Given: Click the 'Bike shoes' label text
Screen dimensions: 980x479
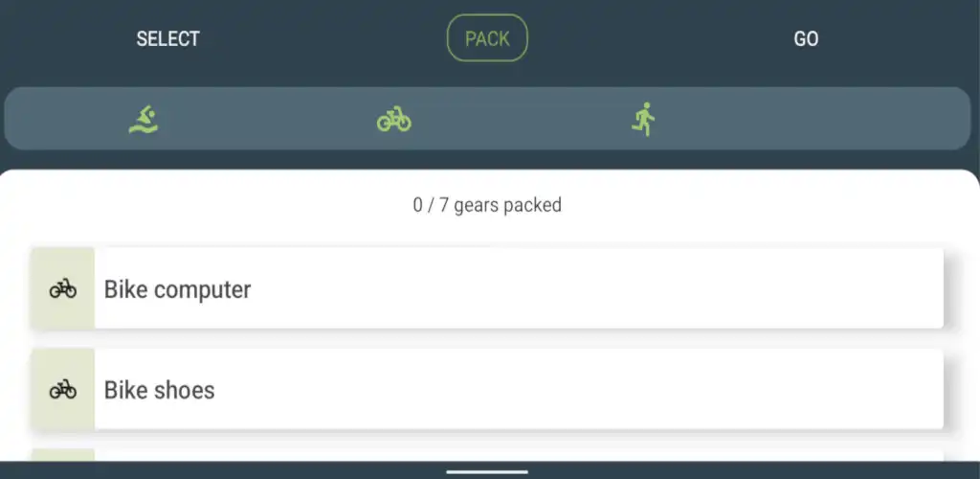Looking at the screenshot, I should [x=159, y=390].
